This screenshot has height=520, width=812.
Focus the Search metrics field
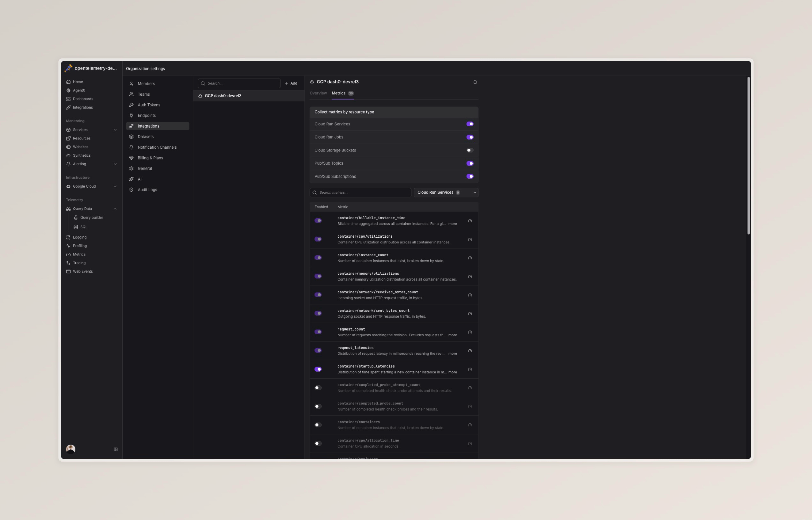360,192
